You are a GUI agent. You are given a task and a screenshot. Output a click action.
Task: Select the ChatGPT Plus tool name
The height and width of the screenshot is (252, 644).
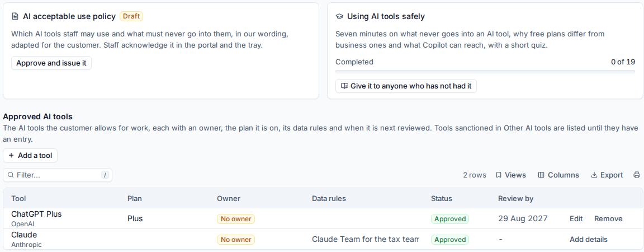click(x=36, y=214)
